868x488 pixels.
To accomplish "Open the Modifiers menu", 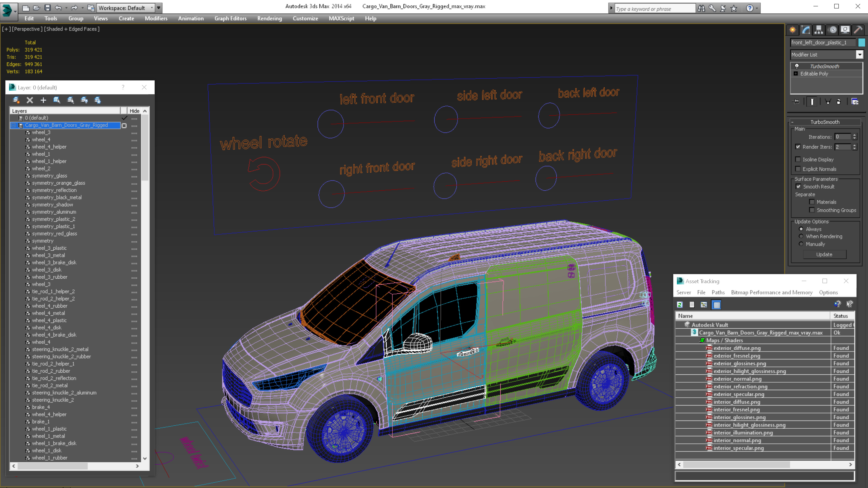I will click(156, 18).
